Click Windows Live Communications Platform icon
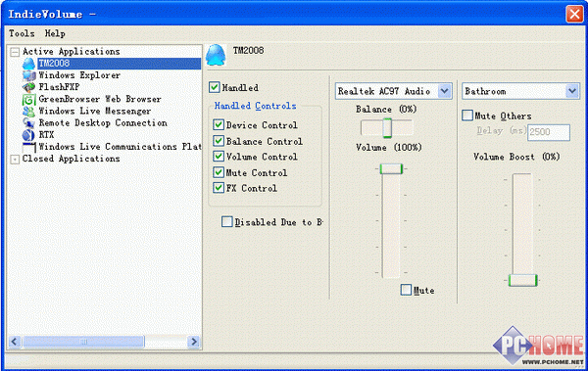Screen dimensions: 588x371 (28, 147)
